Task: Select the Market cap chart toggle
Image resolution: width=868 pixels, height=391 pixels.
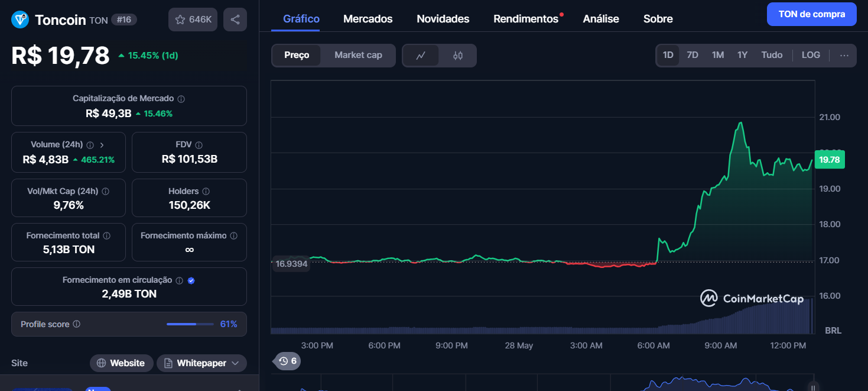Action: click(x=358, y=55)
